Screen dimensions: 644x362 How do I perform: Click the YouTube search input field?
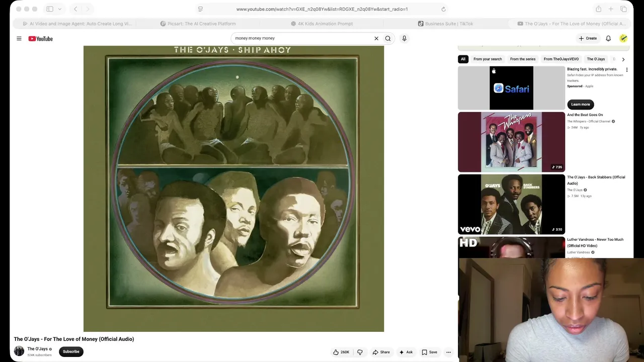(302, 38)
